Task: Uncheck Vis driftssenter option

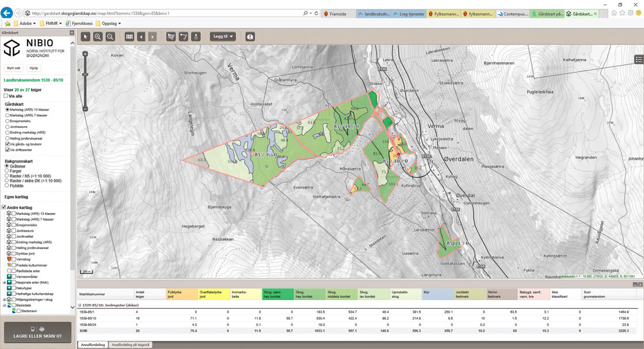Action: pyautogui.click(x=7, y=150)
